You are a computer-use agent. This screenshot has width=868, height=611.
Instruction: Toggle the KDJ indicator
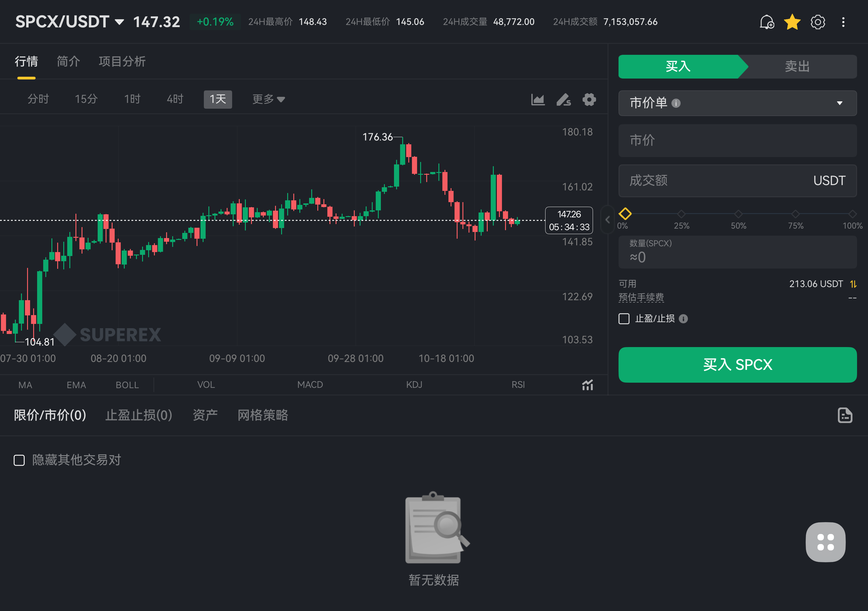coord(414,385)
